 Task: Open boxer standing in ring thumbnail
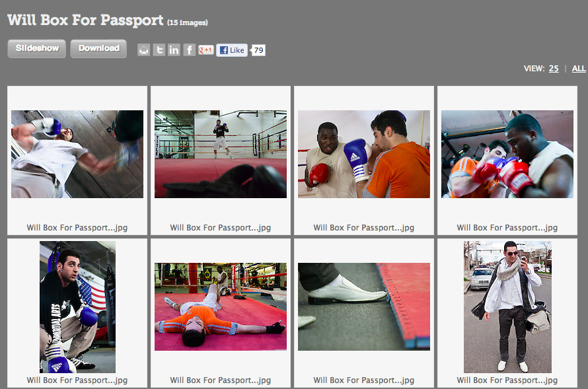click(x=221, y=154)
